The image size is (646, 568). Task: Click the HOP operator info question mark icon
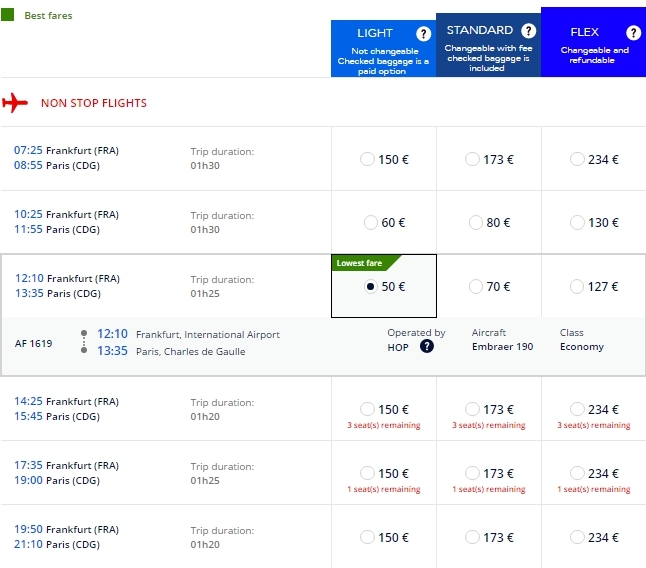[x=427, y=346]
